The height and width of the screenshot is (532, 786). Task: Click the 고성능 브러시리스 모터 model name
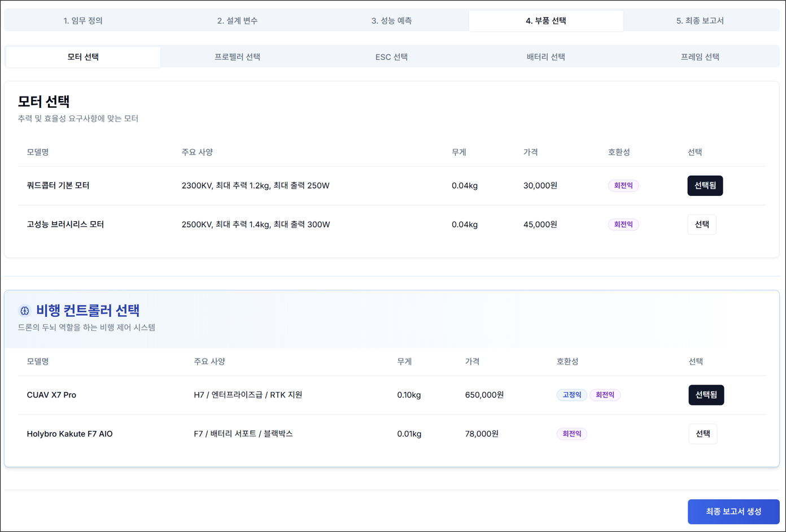pos(65,225)
